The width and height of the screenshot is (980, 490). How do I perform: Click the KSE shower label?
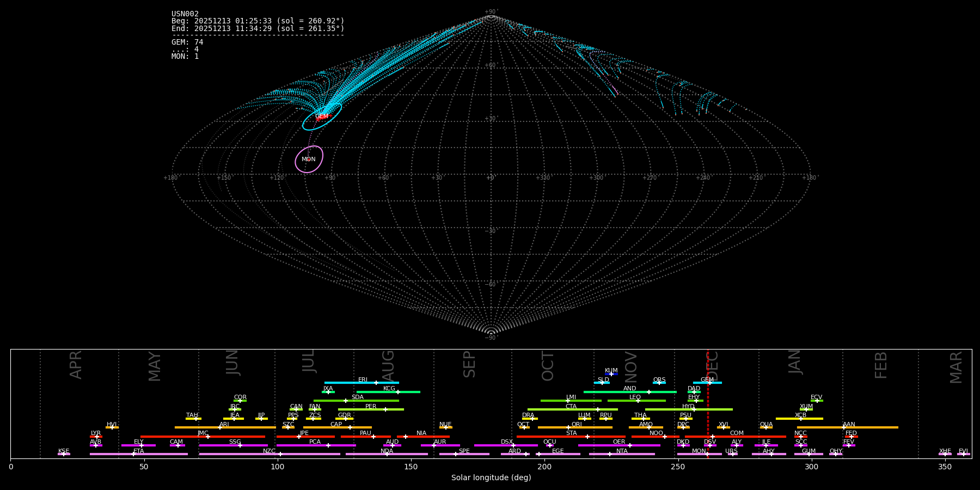(64, 451)
